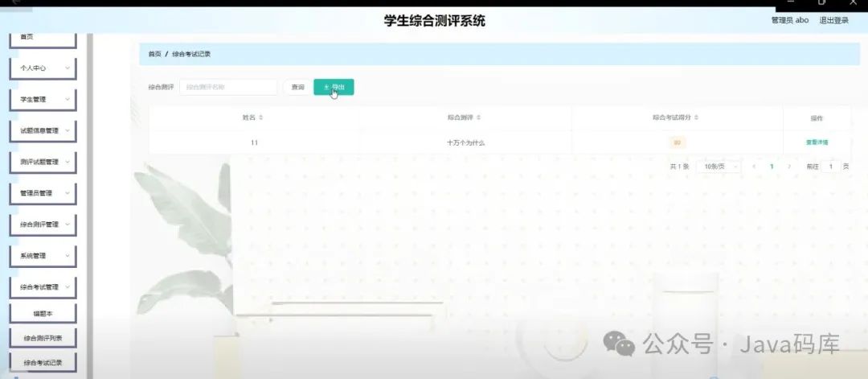
Task: Focus the 前往 page jump input
Action: coord(830,167)
